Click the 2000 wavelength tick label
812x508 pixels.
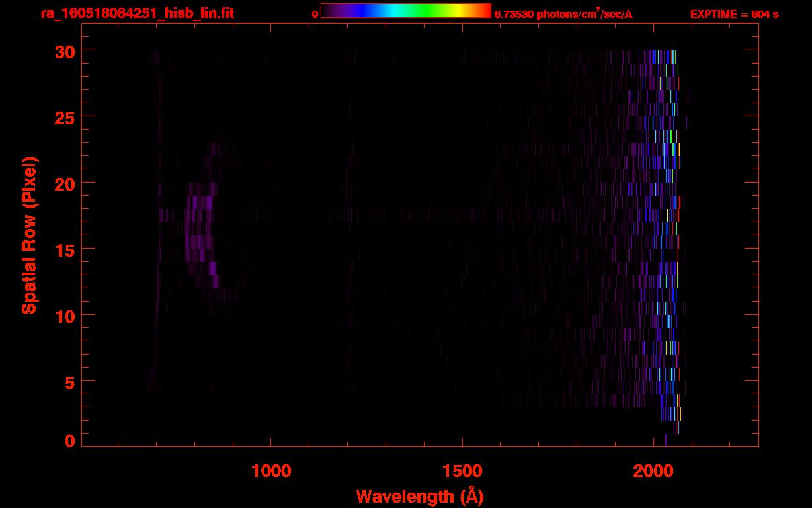[x=654, y=471]
